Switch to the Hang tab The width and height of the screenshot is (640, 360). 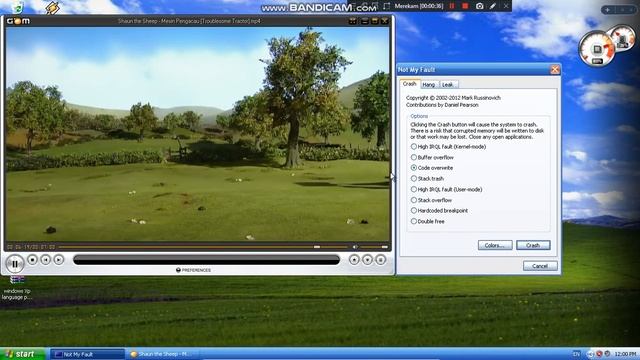429,84
